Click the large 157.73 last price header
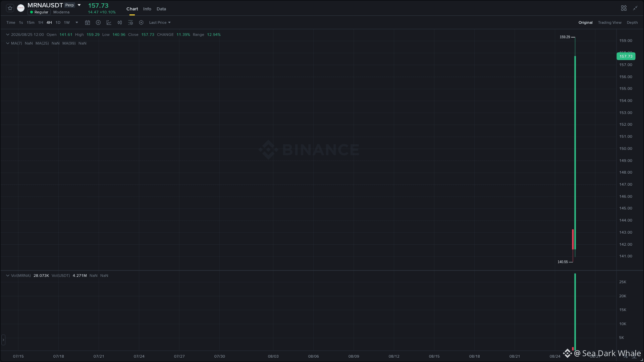 (98, 5)
